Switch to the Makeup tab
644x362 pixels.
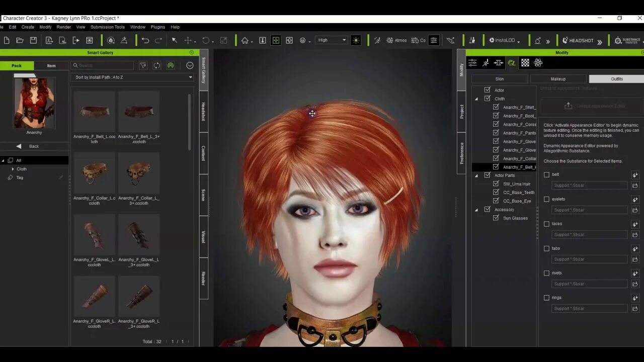click(558, 78)
